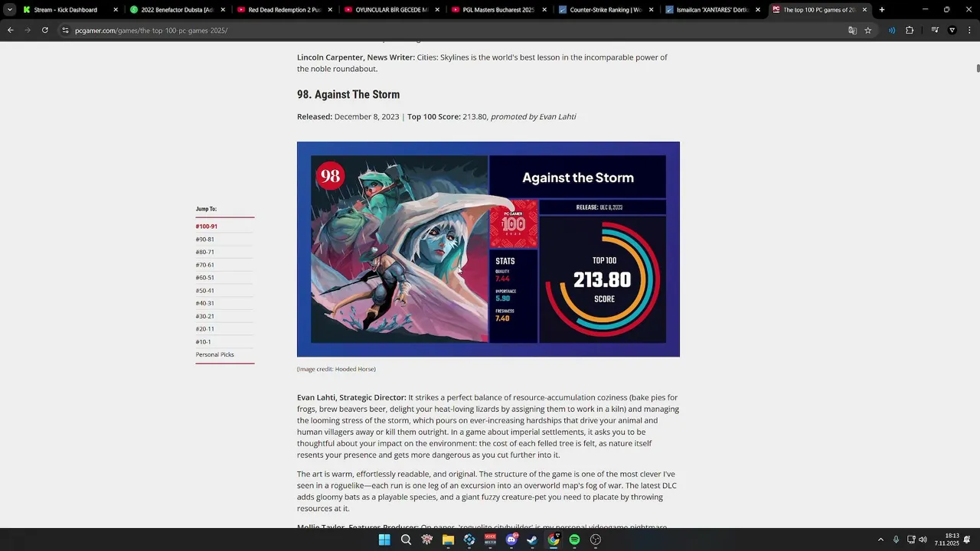The height and width of the screenshot is (551, 980).
Task: Jump to #60-51 section
Action: click(x=204, y=278)
